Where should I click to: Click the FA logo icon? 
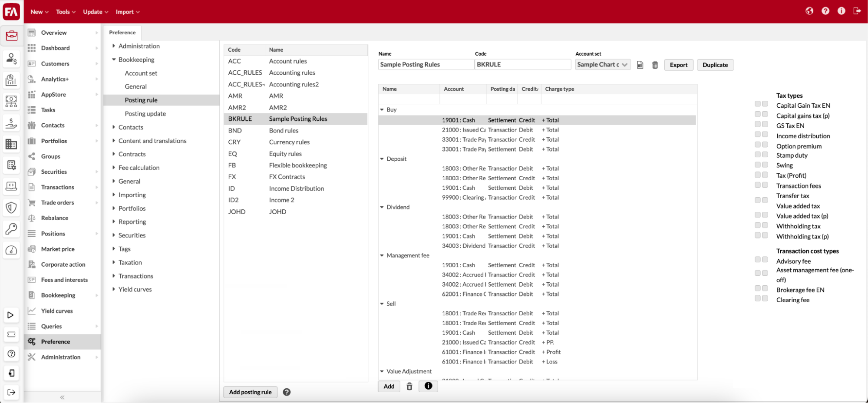(11, 11)
